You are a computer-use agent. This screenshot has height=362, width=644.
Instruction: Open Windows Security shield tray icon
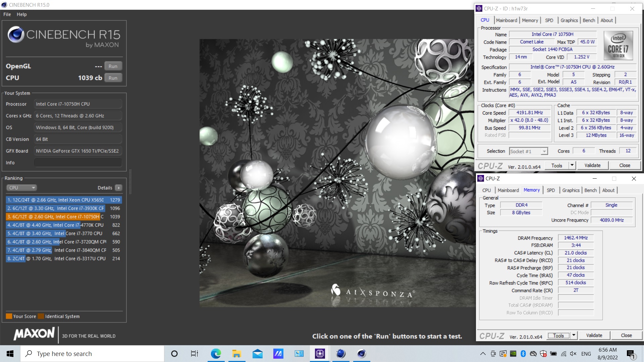[543, 354]
